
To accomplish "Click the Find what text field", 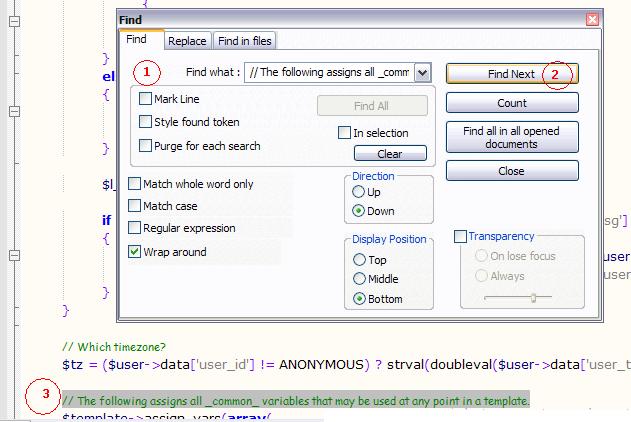I will [x=328, y=73].
